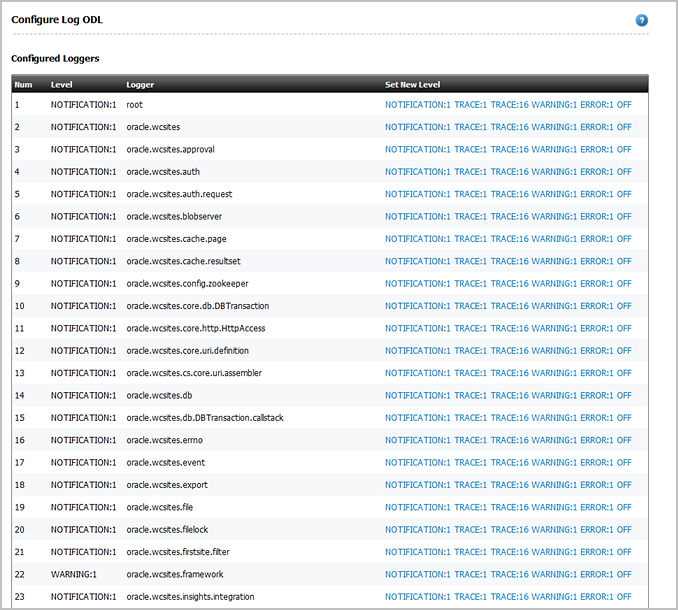
Task: Set oracle.wcsites.firstsite.filter to NOTIFICATION:1
Action: [x=418, y=552]
